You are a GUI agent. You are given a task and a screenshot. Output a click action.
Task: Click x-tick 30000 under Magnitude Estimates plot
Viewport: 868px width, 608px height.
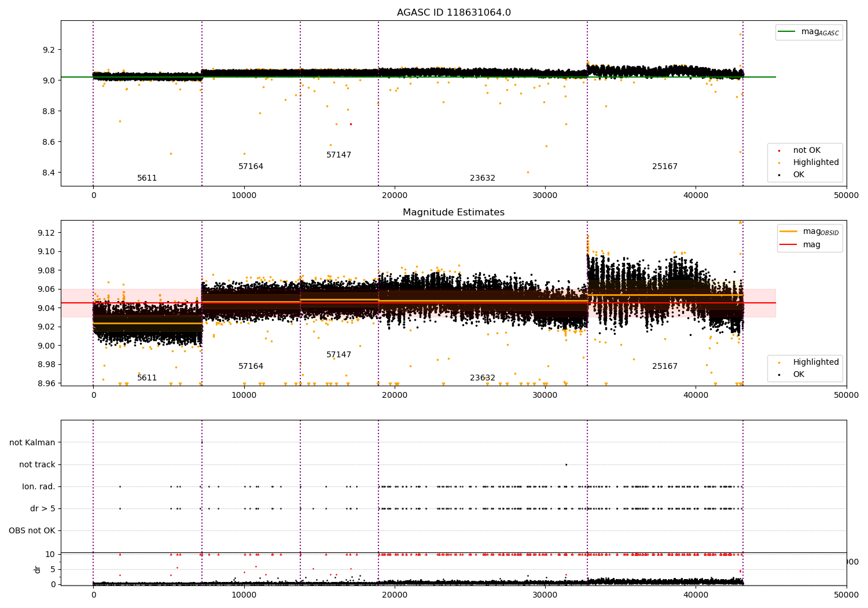coord(545,395)
